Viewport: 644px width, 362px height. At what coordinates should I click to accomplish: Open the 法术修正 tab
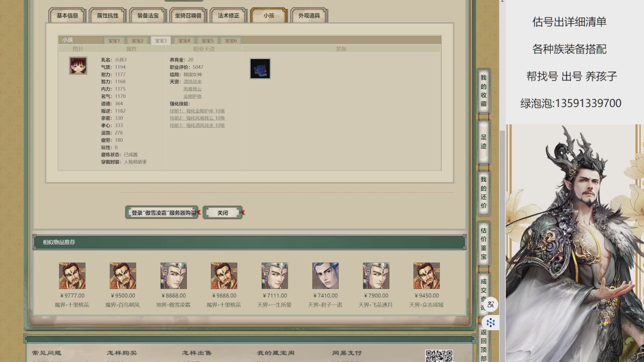click(x=228, y=15)
